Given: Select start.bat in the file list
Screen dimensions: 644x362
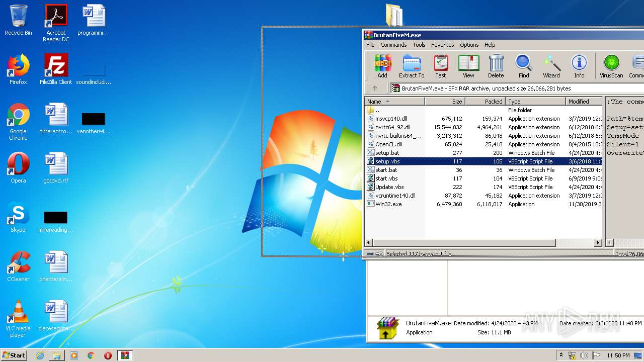Looking at the screenshot, I should [x=484, y=170].
